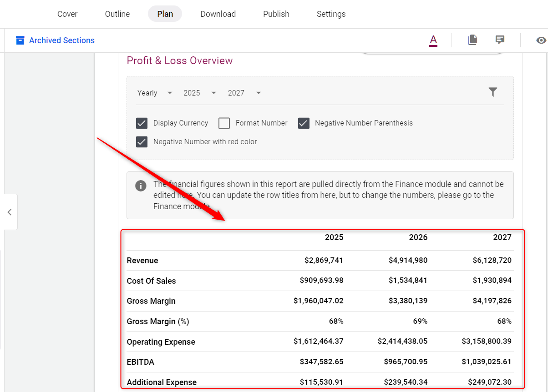Image resolution: width=548 pixels, height=392 pixels.
Task: Click the 69% gross margin value
Action: click(421, 322)
